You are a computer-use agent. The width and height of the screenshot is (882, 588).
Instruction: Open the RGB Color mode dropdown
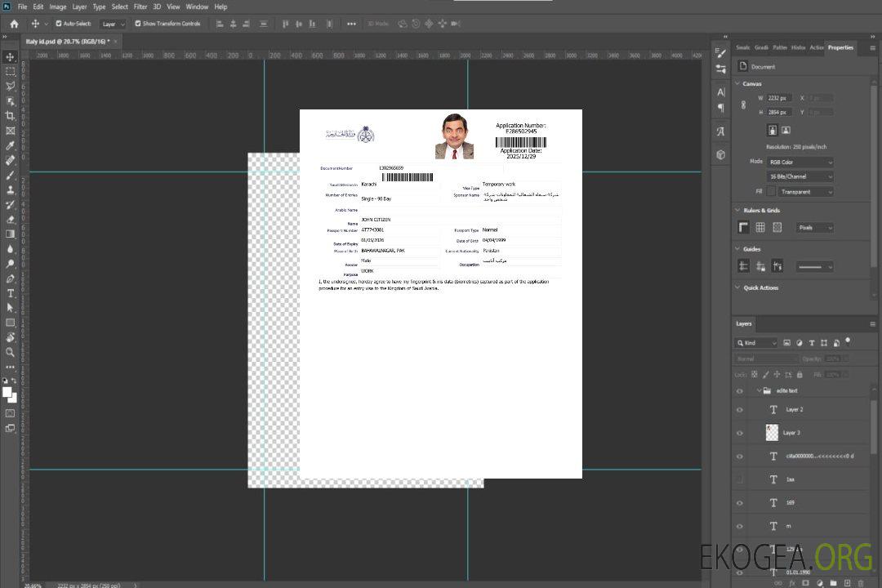point(800,162)
